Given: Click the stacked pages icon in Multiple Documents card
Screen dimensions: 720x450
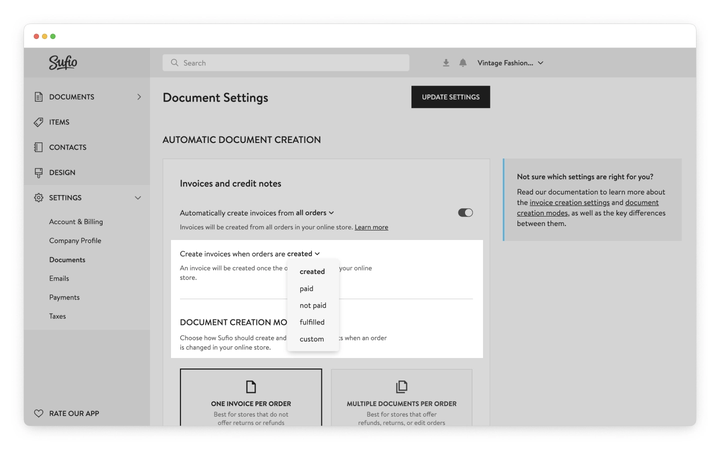Looking at the screenshot, I should tap(401, 387).
